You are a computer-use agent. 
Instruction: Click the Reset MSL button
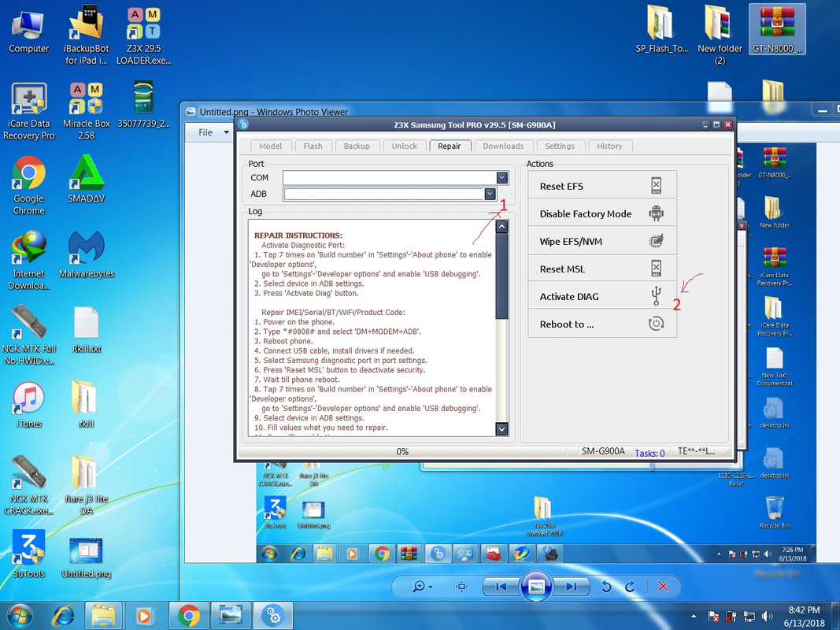(x=602, y=269)
